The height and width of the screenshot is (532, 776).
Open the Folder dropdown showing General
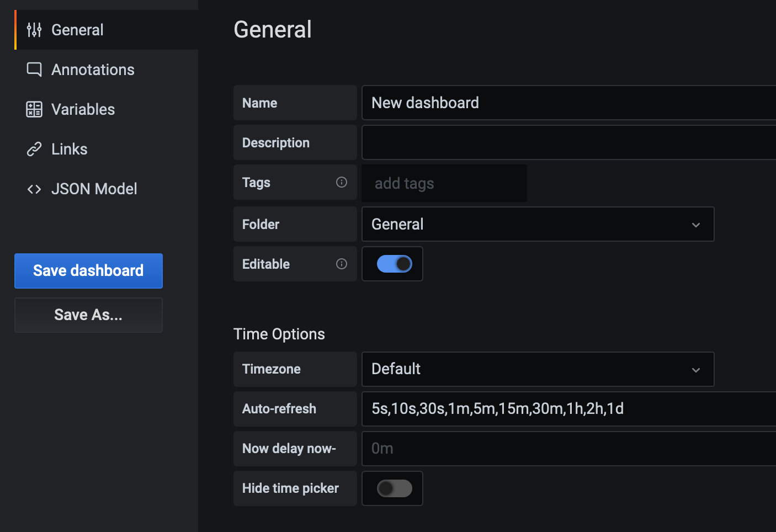[538, 224]
